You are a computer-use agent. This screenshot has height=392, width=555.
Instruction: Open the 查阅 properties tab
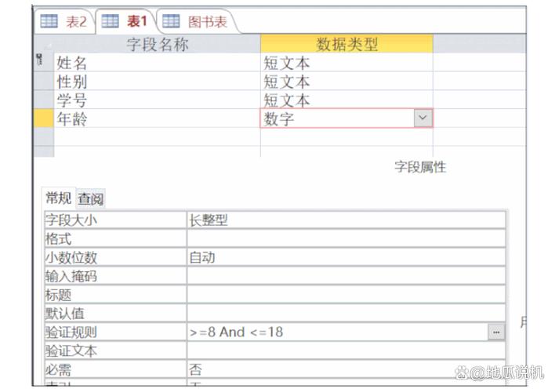click(x=91, y=198)
